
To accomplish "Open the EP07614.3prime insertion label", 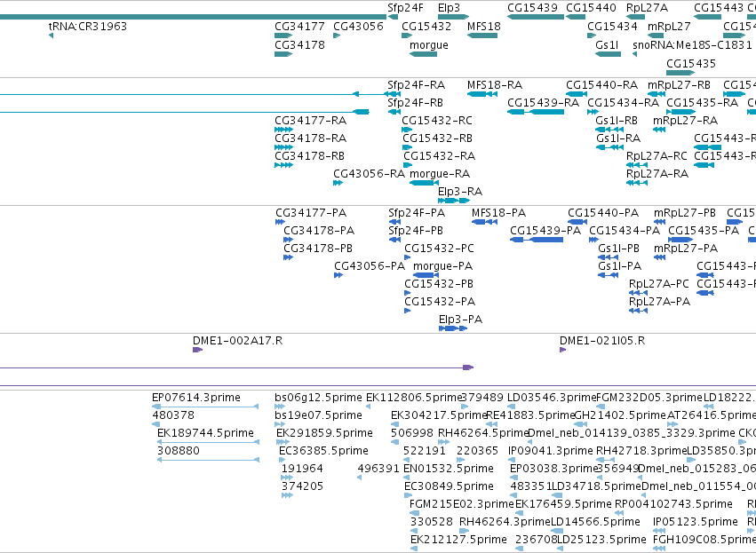I will point(195,398).
